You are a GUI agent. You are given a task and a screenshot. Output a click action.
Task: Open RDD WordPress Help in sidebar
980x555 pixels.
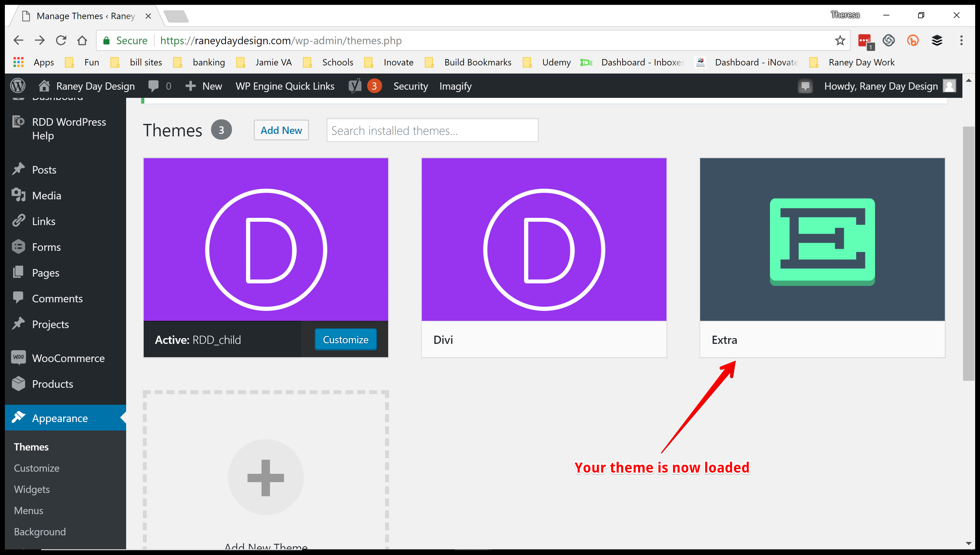coord(65,129)
